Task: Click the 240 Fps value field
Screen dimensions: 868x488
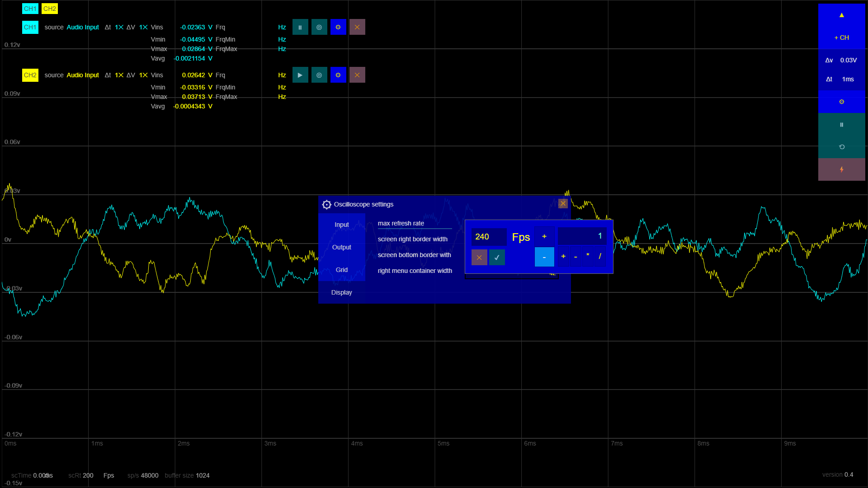Action: coord(489,237)
